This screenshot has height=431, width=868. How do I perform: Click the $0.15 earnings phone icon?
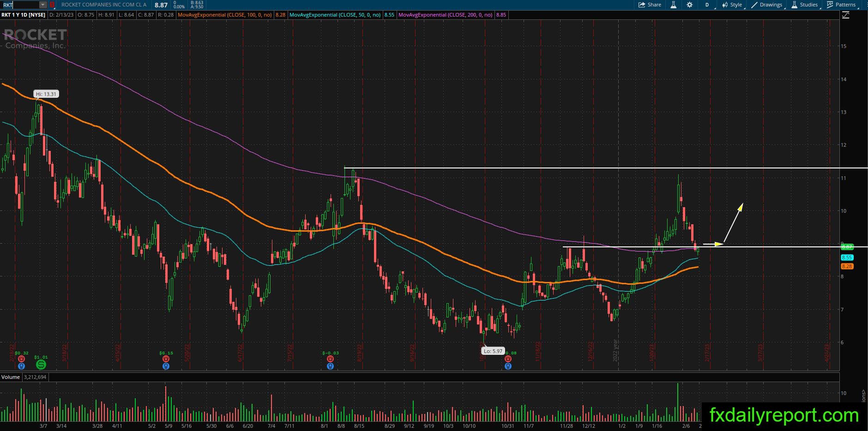tap(166, 359)
